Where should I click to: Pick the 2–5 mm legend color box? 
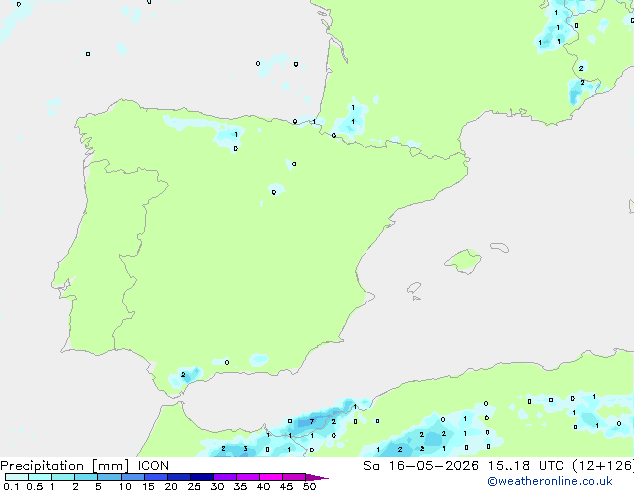coord(86,477)
